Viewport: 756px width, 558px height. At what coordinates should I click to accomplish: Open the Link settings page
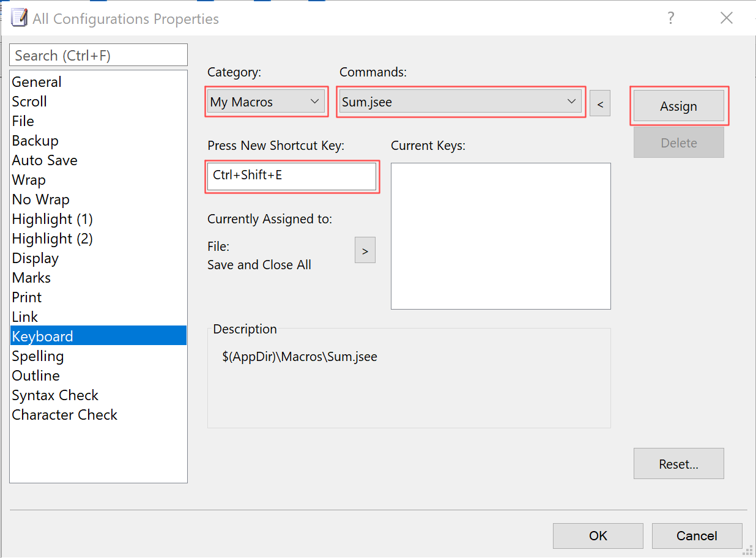[x=98, y=317]
